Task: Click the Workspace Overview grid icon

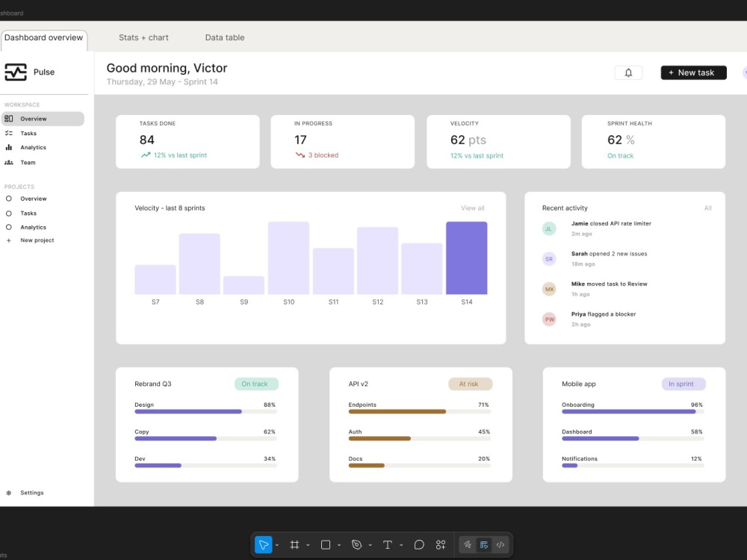Action: [x=8, y=119]
